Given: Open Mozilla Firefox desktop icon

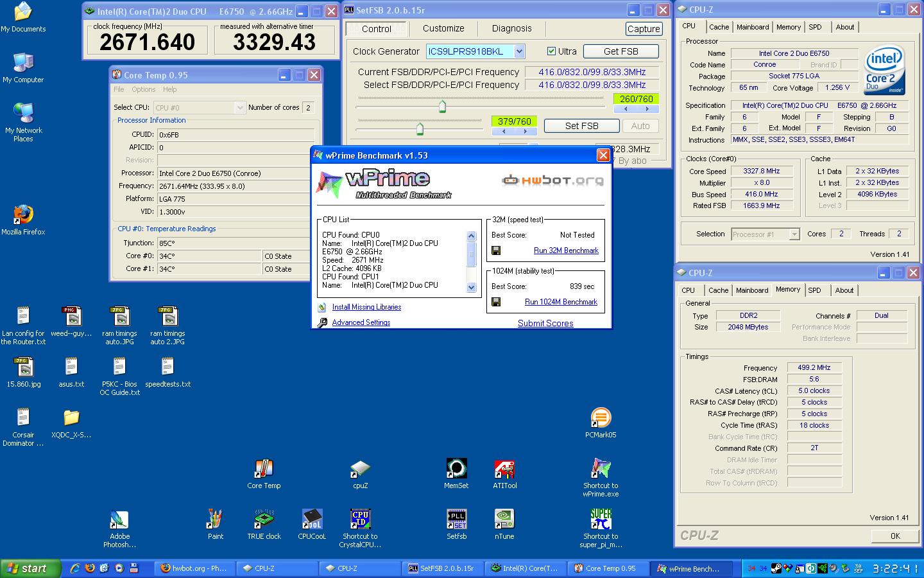Looking at the screenshot, I should [x=23, y=220].
